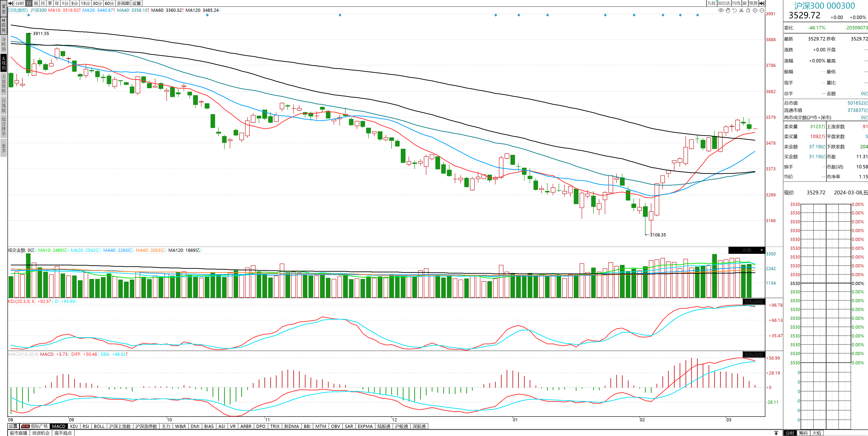The height and width of the screenshot is (436, 868).
Task: Click the top-left arrow-to-bar icon
Action: tap(11, 3)
